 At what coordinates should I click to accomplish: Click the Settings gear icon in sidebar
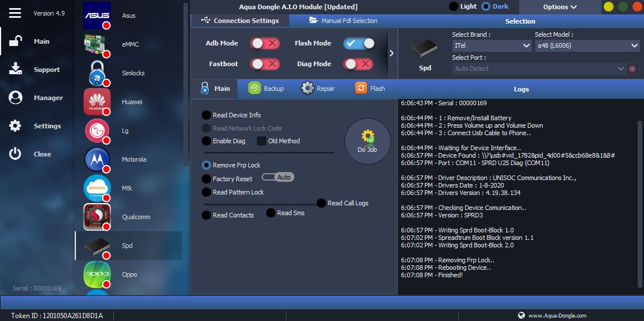tap(15, 126)
